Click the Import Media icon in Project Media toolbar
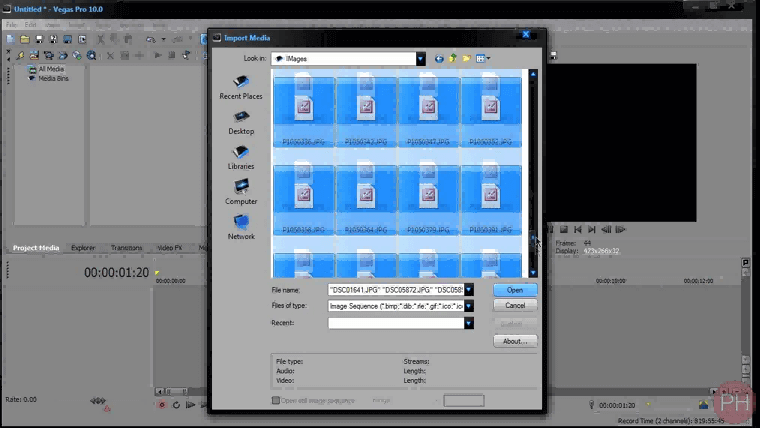Viewport: 760px width, 428px height. [34, 55]
